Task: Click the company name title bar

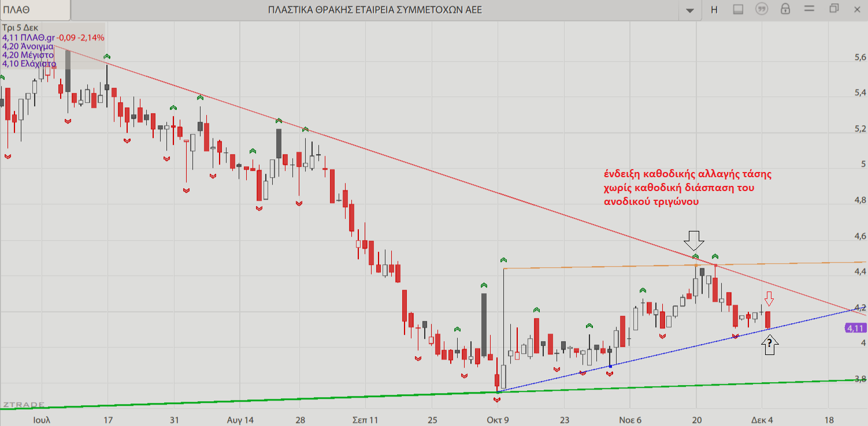Action: pos(374,10)
